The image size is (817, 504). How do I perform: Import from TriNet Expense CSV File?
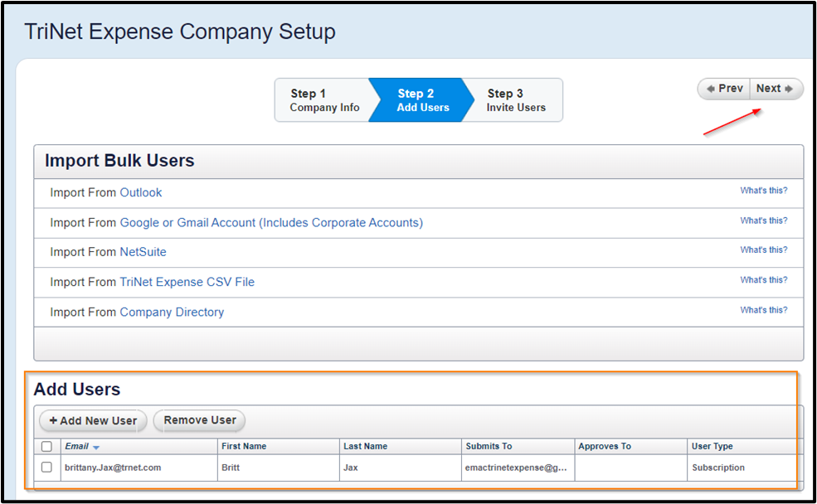[x=187, y=282]
